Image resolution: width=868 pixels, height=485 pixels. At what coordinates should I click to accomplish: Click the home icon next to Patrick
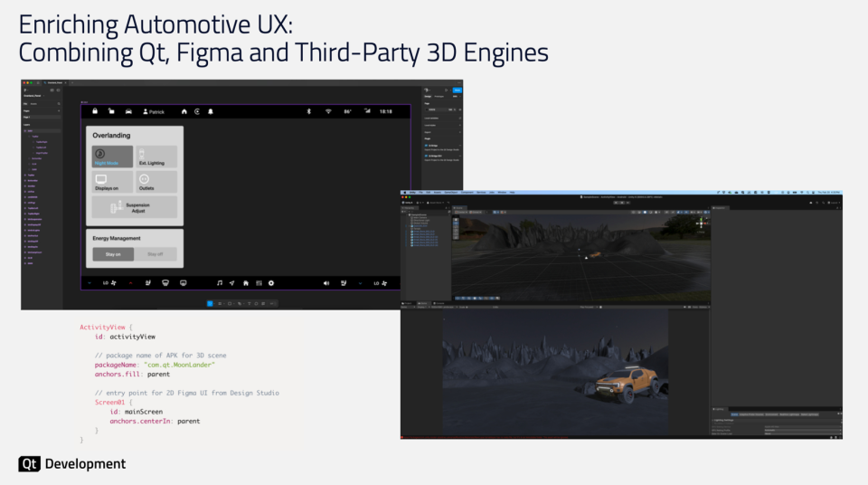(x=184, y=112)
